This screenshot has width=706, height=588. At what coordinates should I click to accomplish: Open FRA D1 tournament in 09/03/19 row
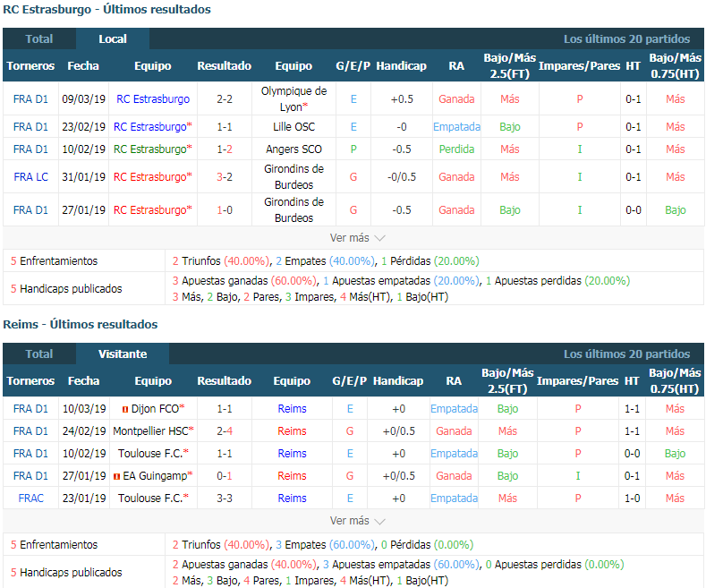point(30,99)
